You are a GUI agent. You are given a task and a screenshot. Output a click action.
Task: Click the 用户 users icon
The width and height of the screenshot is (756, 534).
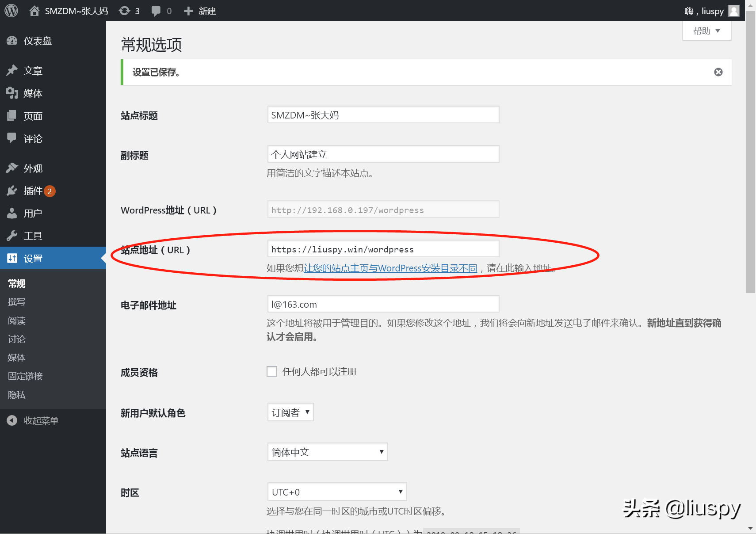(12, 214)
